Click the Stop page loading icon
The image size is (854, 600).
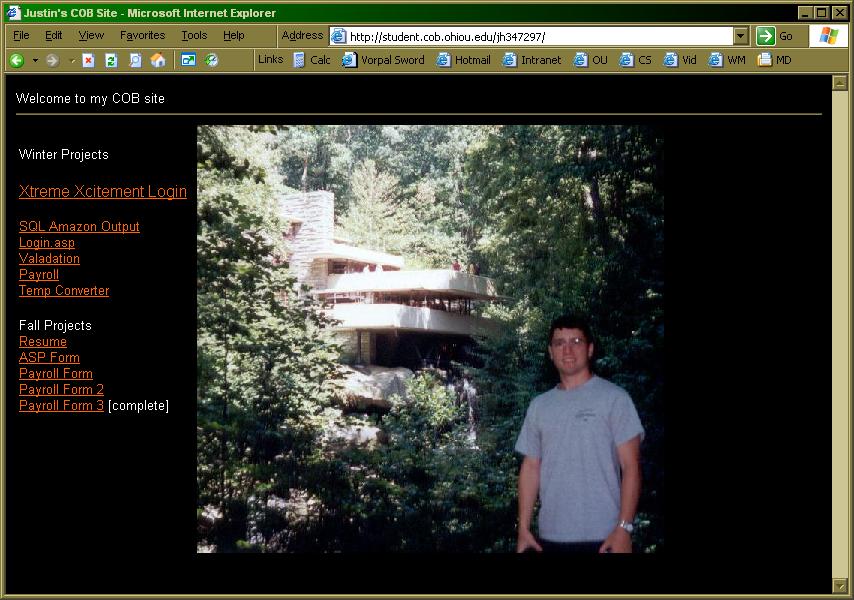pyautogui.click(x=88, y=60)
